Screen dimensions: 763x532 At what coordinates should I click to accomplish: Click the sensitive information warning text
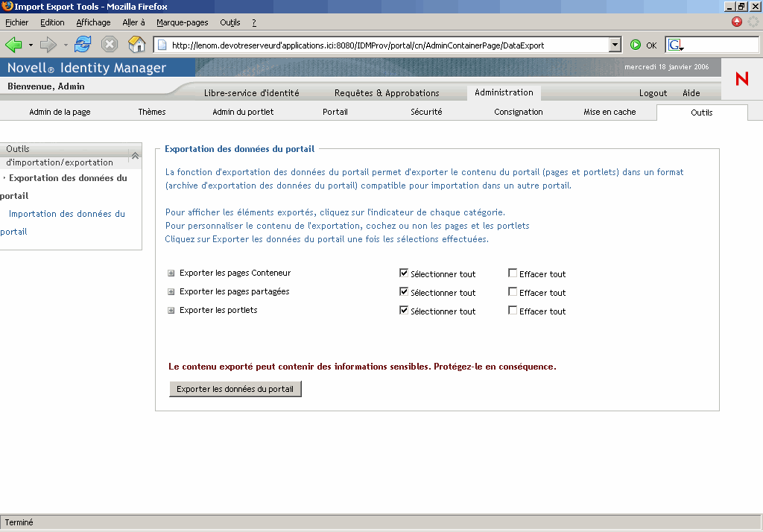(362, 367)
